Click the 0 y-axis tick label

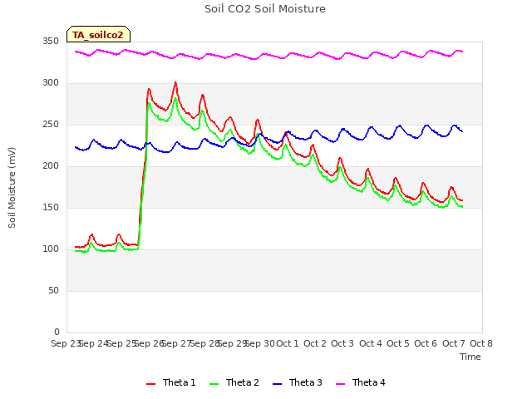click(x=57, y=332)
